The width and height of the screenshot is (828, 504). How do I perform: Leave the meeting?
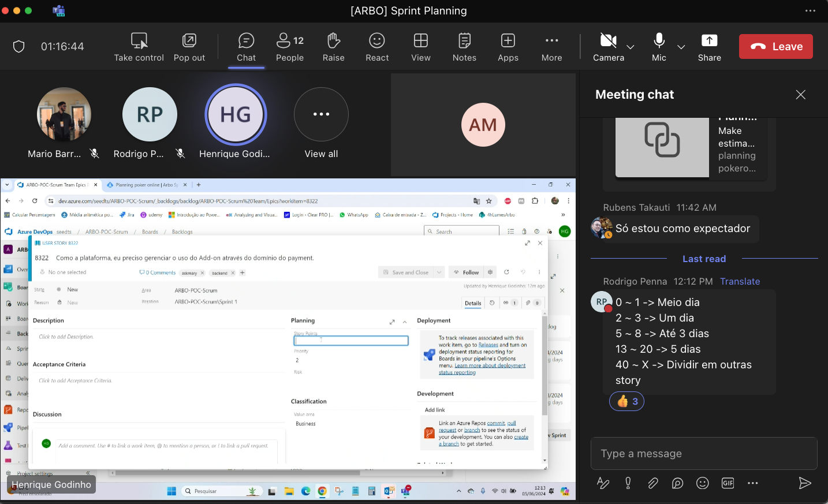click(x=775, y=47)
